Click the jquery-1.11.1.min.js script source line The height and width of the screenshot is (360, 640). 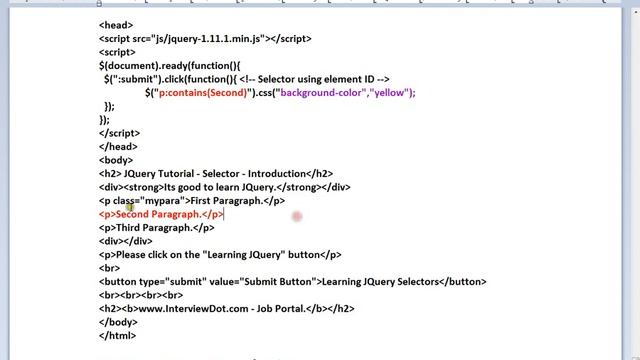click(205, 39)
